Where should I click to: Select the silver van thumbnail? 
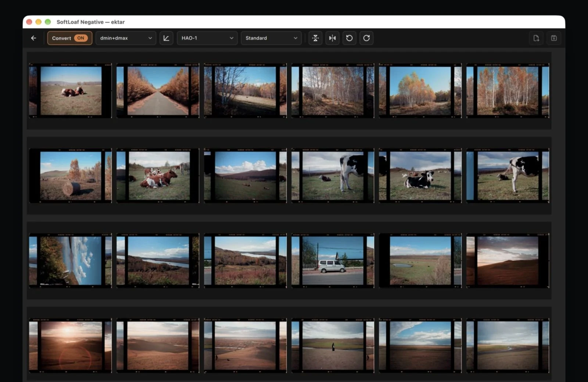click(x=333, y=261)
